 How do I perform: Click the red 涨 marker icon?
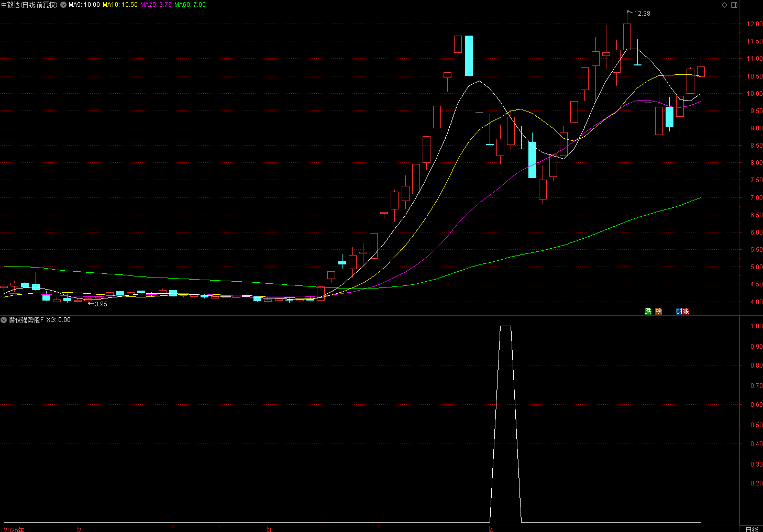click(x=685, y=311)
